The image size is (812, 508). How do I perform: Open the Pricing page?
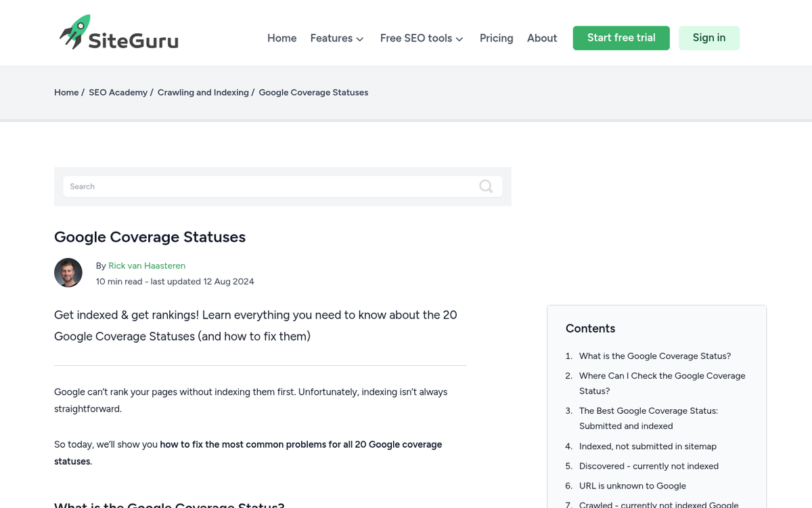point(496,38)
